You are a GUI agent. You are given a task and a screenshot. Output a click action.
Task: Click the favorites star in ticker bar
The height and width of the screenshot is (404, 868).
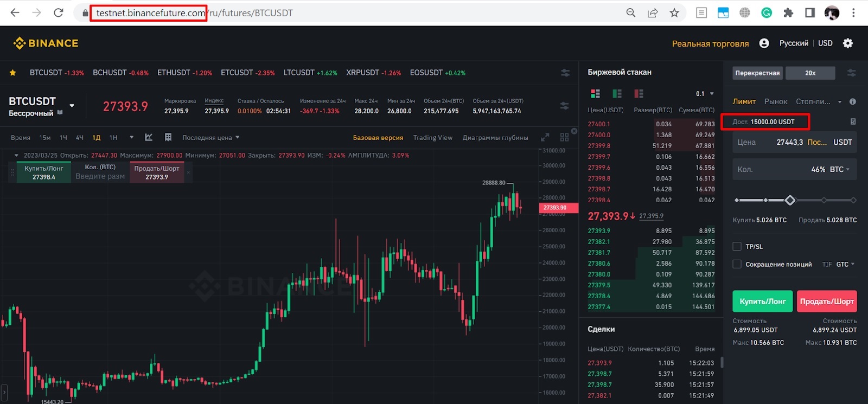coord(12,73)
